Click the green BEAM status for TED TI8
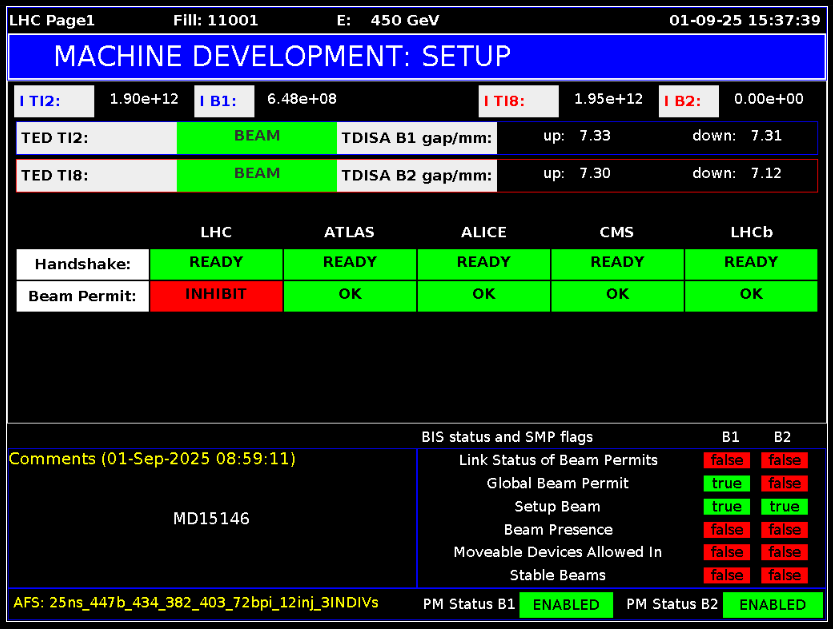Screen dimensions: 833x629 [257, 176]
